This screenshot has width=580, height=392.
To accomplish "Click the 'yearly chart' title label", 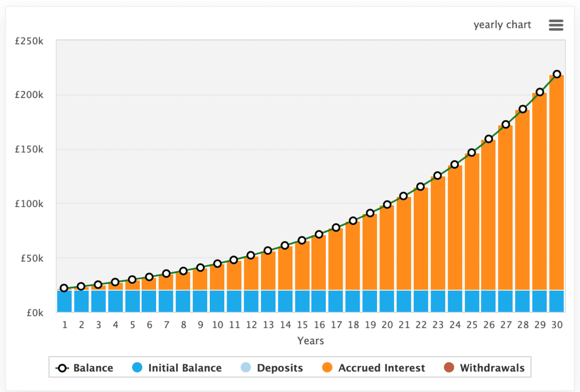I will click(502, 25).
